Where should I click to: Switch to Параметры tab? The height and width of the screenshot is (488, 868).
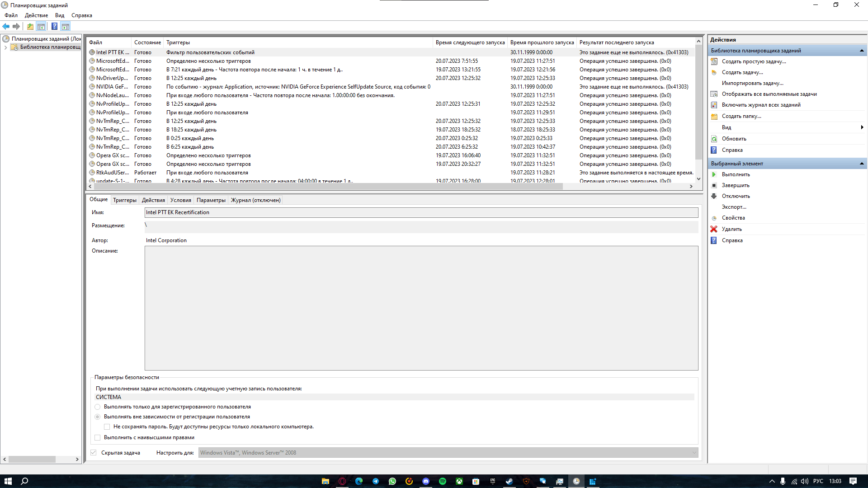211,200
